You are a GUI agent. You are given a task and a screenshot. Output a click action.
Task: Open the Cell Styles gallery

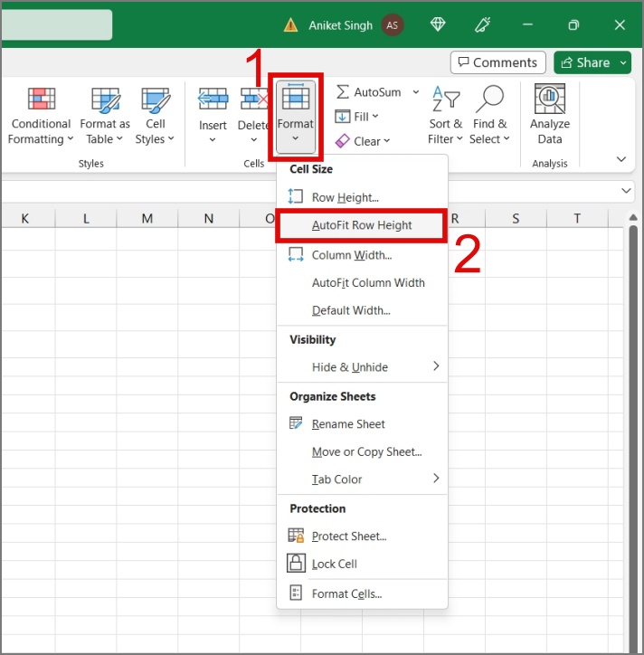tap(155, 116)
